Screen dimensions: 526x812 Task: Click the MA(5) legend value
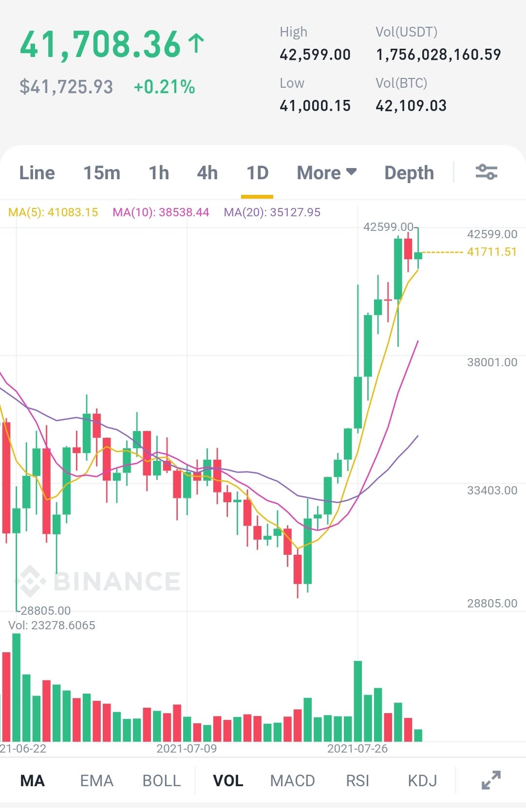[x=53, y=212]
